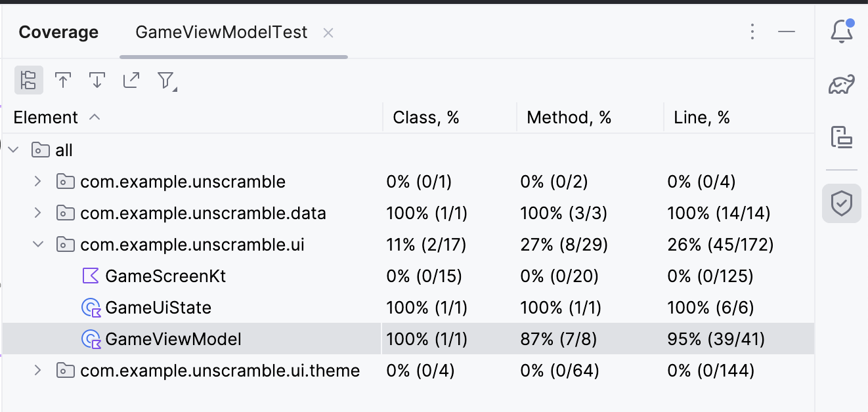Switch to the GameViewModelTest tab
Screen dimensions: 868x412
tap(221, 33)
